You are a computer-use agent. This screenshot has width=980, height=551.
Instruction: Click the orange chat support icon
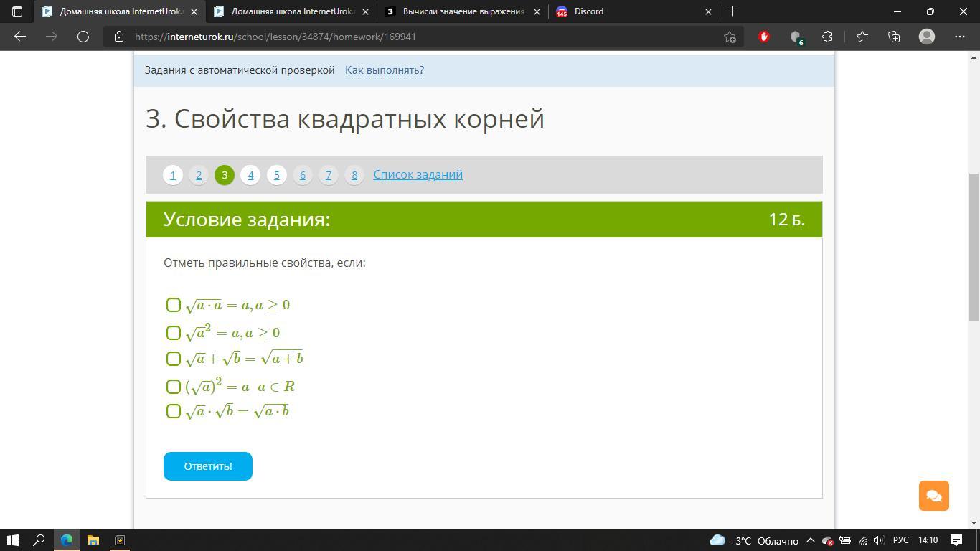[933, 496]
